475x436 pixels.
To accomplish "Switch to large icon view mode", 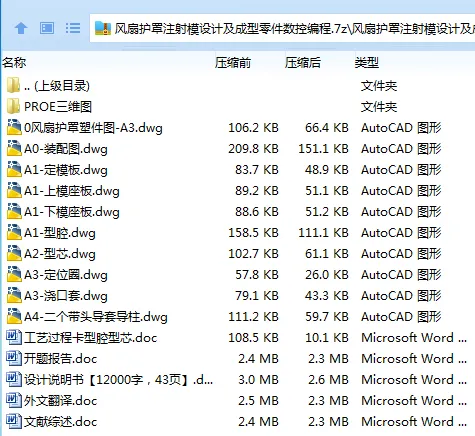I will pyautogui.click(x=47, y=28).
